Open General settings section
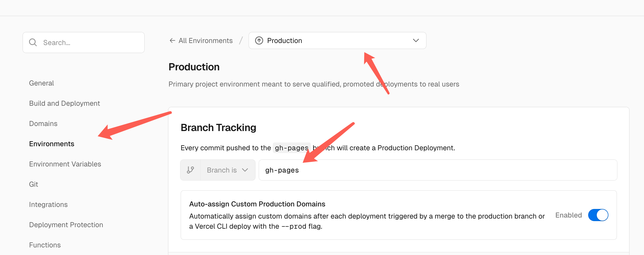This screenshot has height=255, width=644. (41, 83)
